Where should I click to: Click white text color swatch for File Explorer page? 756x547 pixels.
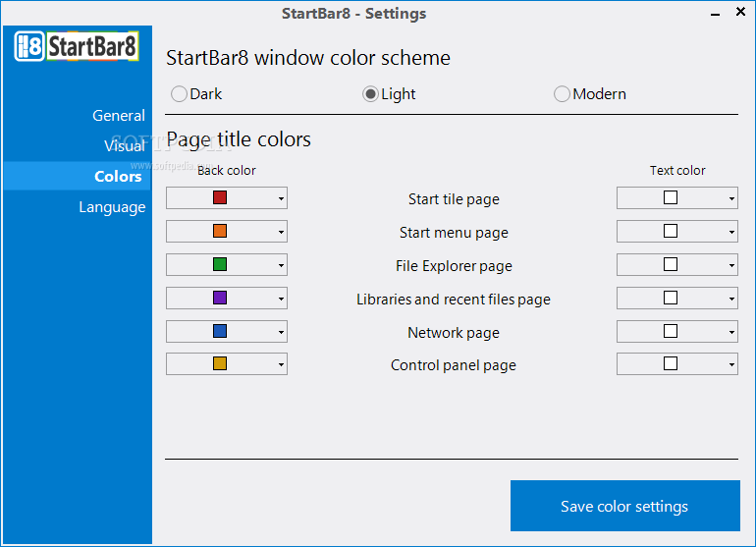point(671,264)
